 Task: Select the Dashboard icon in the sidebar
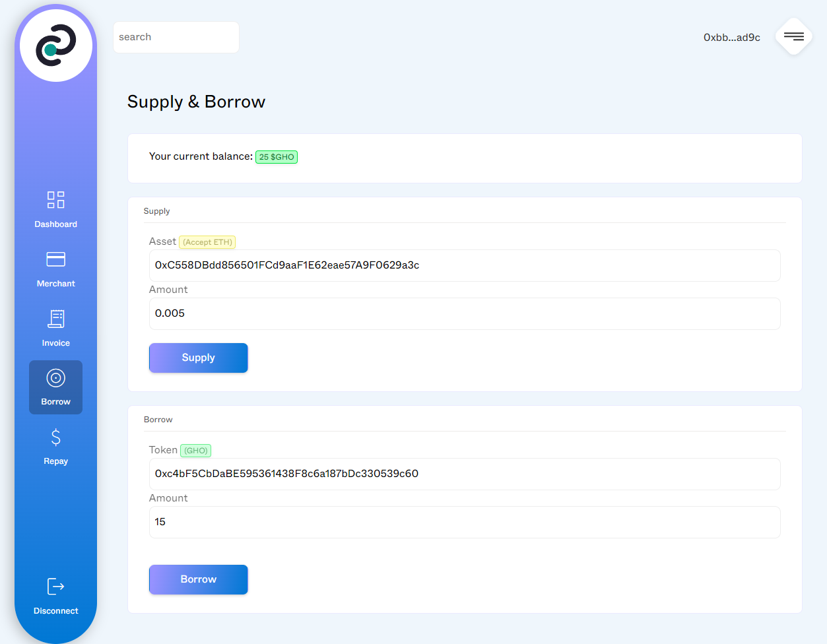click(x=55, y=199)
